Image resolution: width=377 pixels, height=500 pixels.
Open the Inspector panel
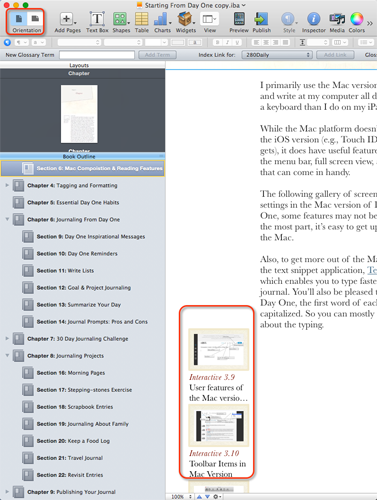313,22
